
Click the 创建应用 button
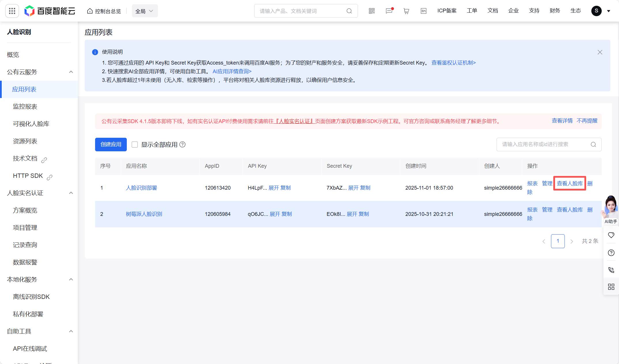[x=111, y=144]
